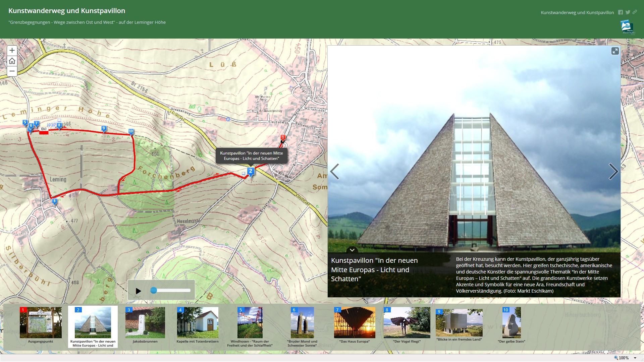644x362 pixels.
Task: Share the story on Facebook
Action: (621, 12)
